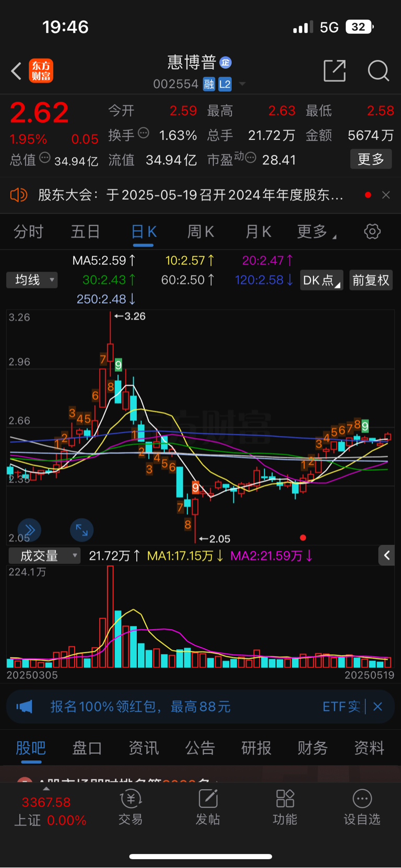
Task: Switch to the 资料 tab
Action: tap(369, 748)
